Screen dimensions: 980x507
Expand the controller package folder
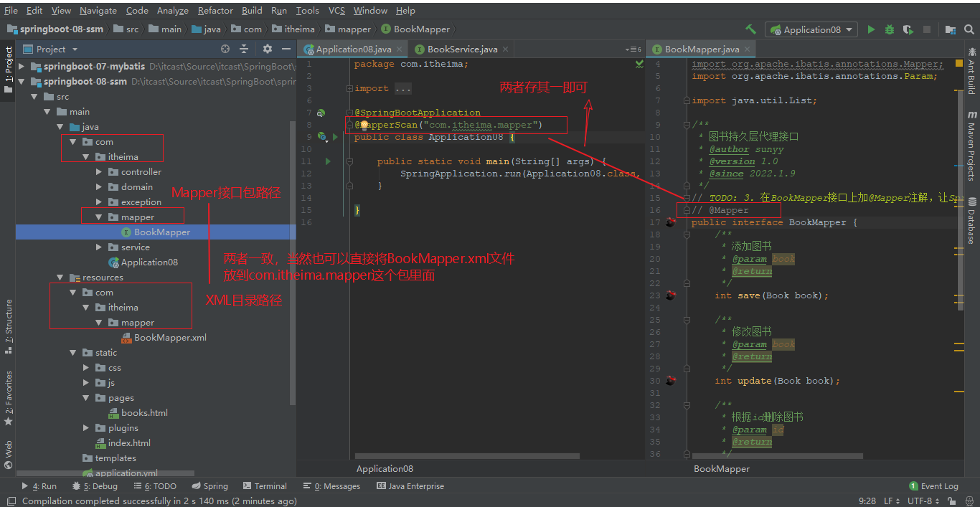coord(99,172)
